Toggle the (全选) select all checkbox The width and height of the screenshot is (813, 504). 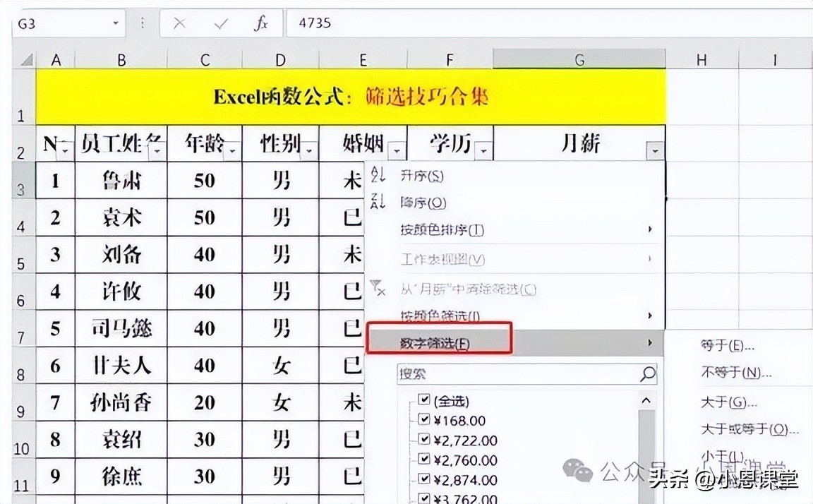(x=424, y=400)
